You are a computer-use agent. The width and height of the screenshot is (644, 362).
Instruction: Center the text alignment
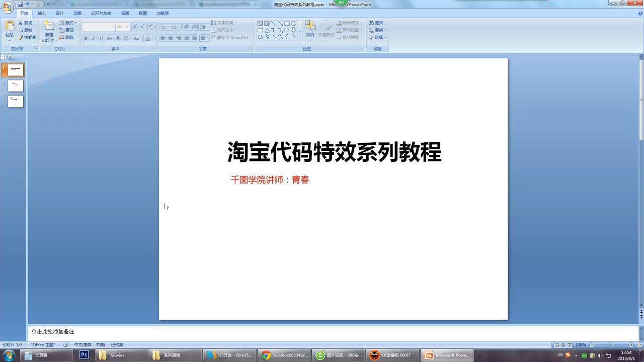(171, 38)
